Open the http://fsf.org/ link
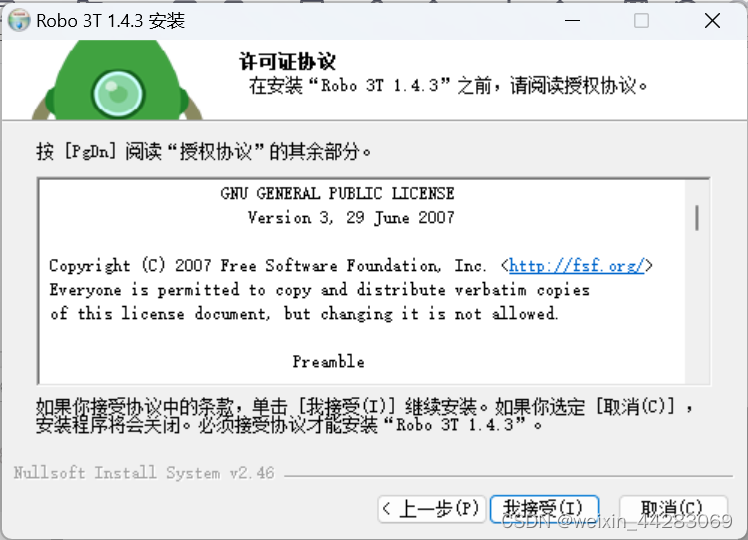Viewport: 748px width, 540px height. 577,265
